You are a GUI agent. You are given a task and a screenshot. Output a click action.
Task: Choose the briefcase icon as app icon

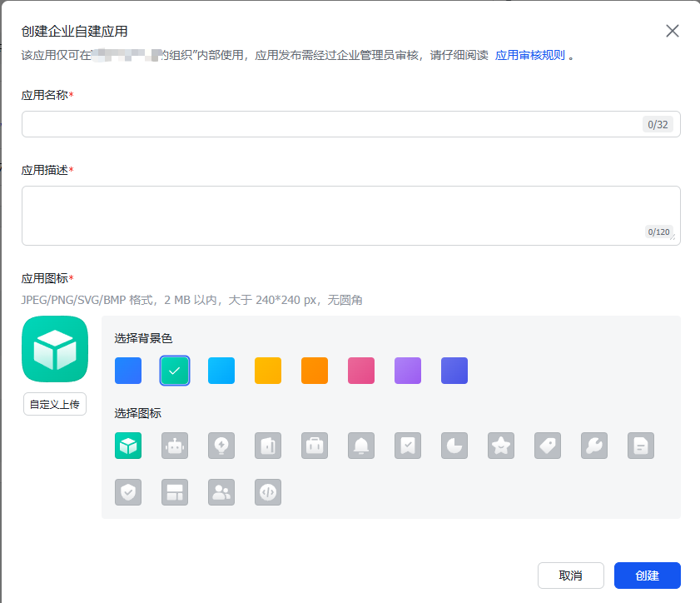(x=314, y=446)
